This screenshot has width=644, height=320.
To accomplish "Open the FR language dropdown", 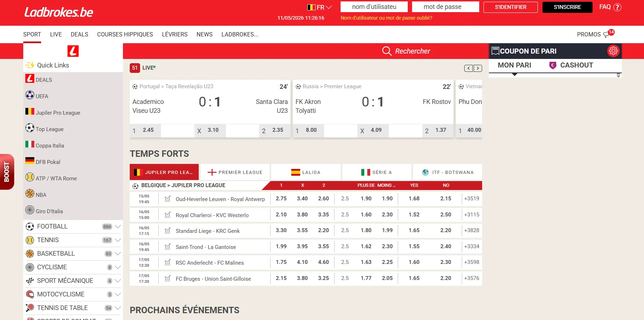I will pos(319,7).
